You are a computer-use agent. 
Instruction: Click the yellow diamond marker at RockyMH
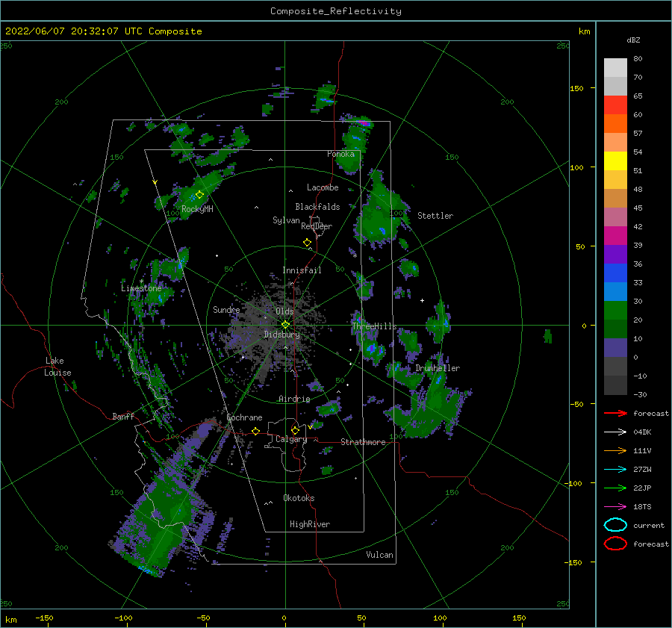tap(199, 195)
